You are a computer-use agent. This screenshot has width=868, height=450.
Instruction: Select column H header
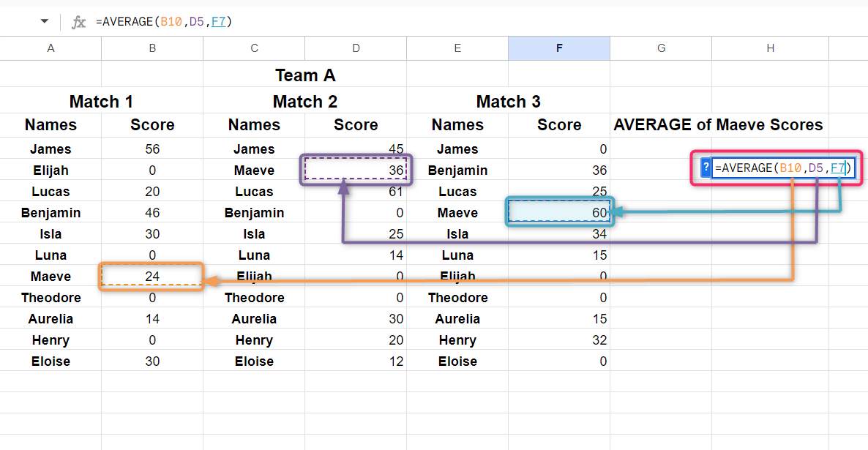coord(770,49)
